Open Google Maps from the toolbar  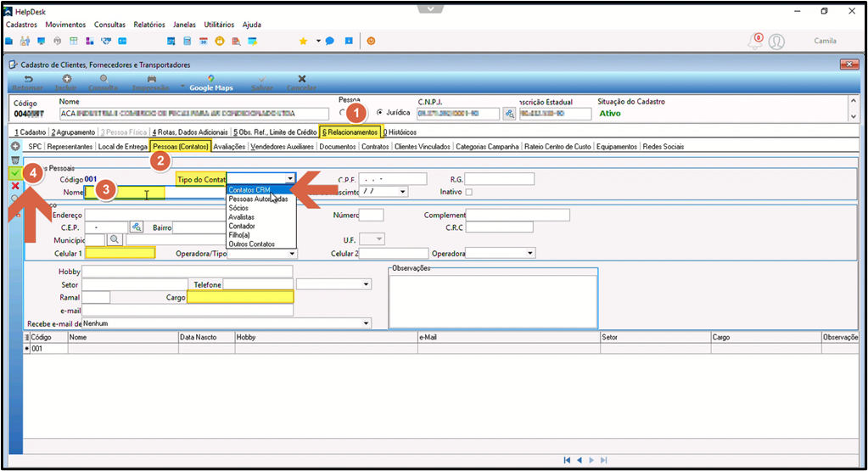pyautogui.click(x=211, y=83)
